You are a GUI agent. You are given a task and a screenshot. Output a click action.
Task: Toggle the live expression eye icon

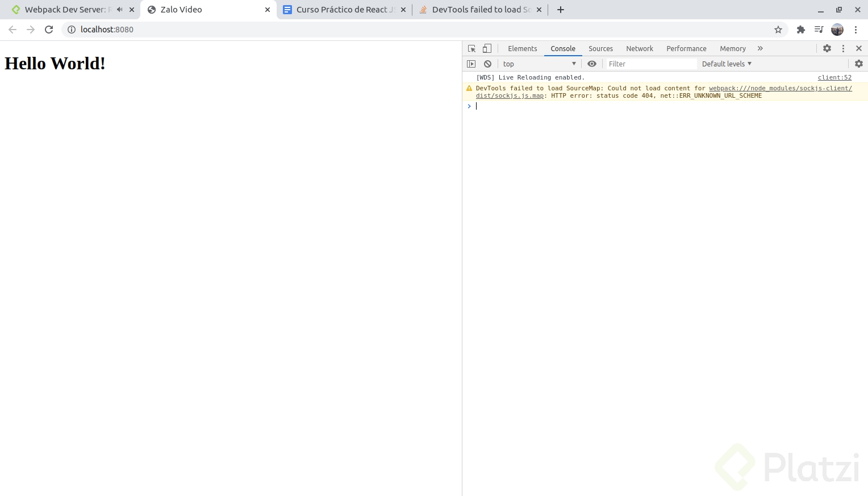591,64
